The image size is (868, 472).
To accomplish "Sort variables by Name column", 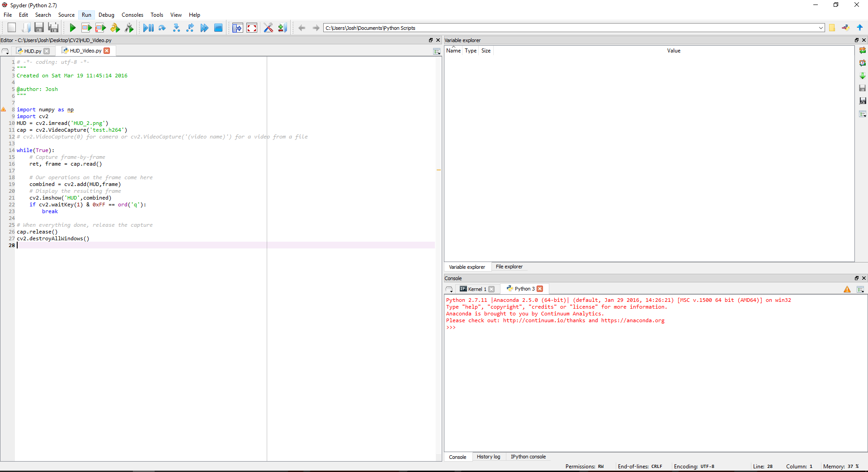I will pyautogui.click(x=453, y=51).
